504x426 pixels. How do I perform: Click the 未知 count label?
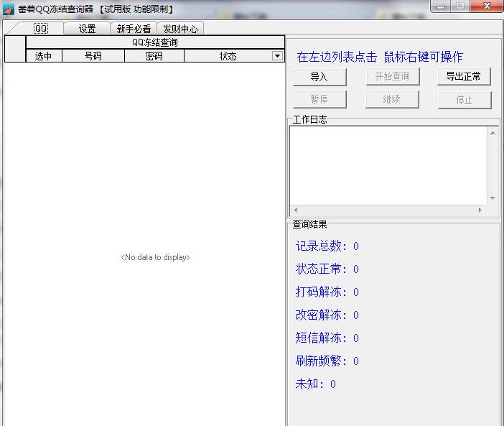[x=316, y=384]
